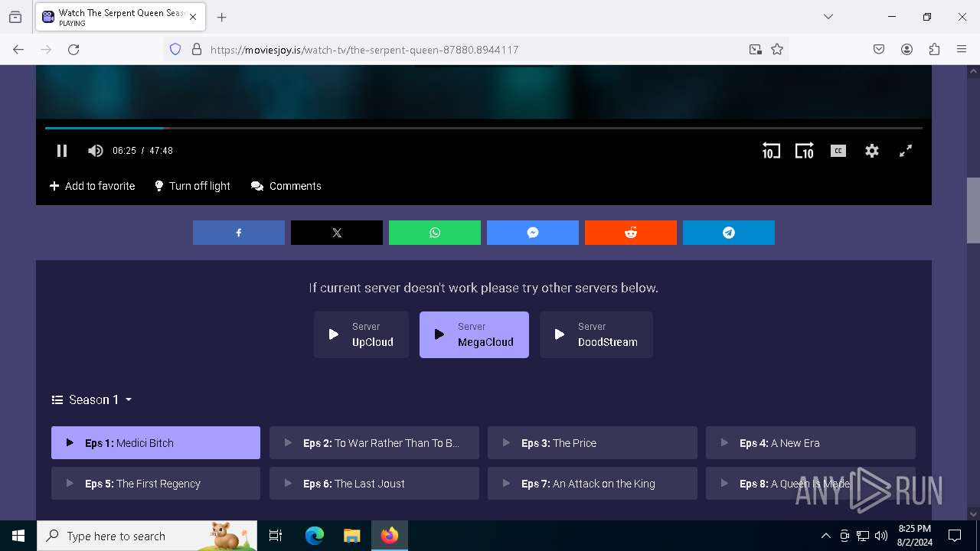Click the video progress bar
Viewport: 980px width, 551px height.
[x=484, y=128]
